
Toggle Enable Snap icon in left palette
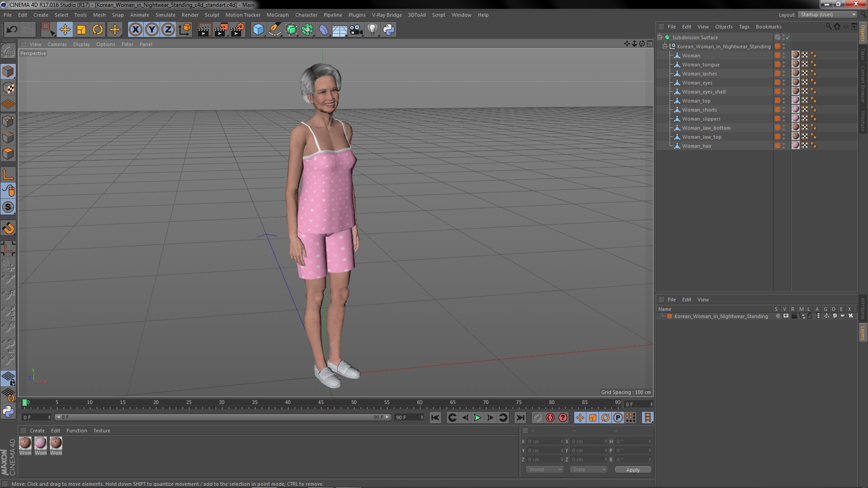coord(8,207)
